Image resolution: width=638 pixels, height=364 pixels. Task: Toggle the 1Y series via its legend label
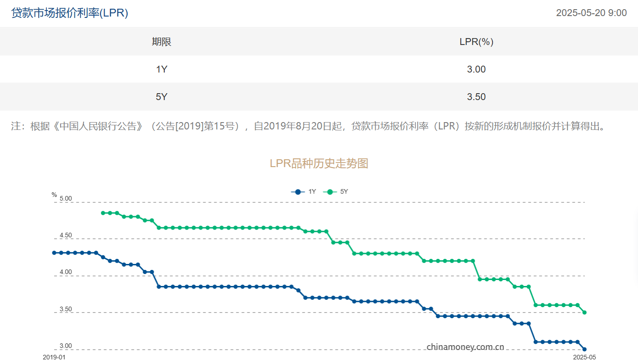(x=312, y=192)
